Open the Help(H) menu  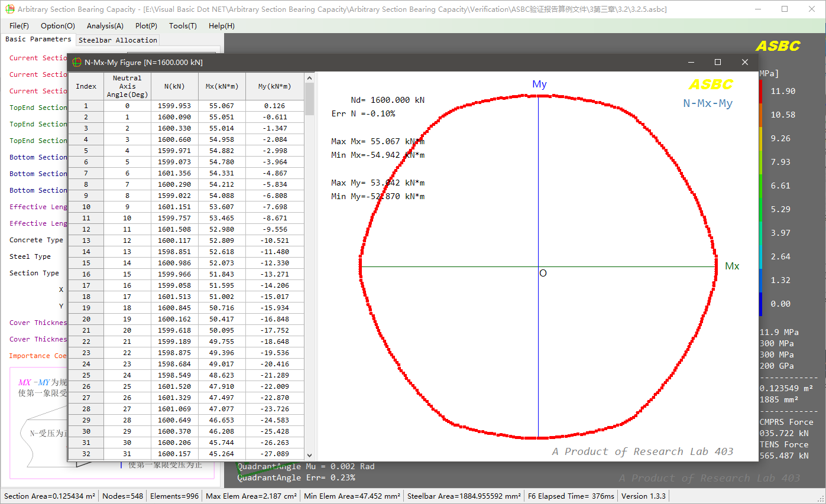pos(221,26)
